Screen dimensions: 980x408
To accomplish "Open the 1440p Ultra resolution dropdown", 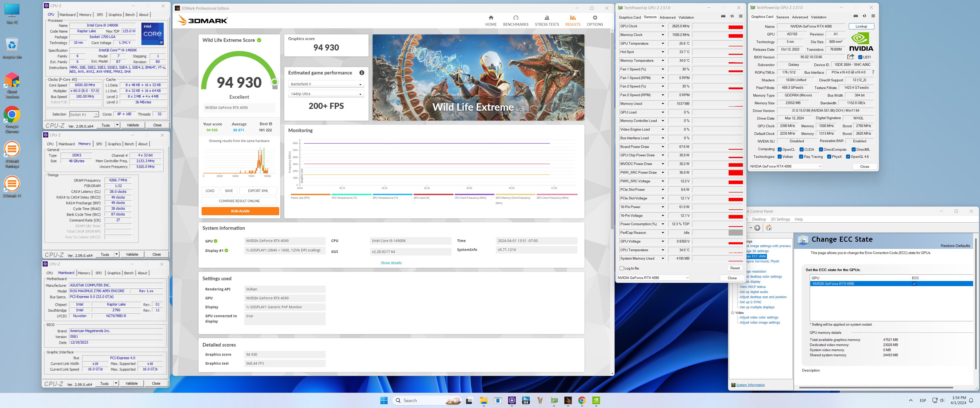I will (326, 94).
